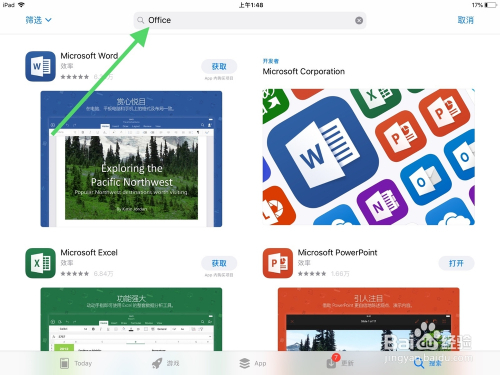Clear the search field with the X icon
Viewport: 500px width, 375px height.
359,20
